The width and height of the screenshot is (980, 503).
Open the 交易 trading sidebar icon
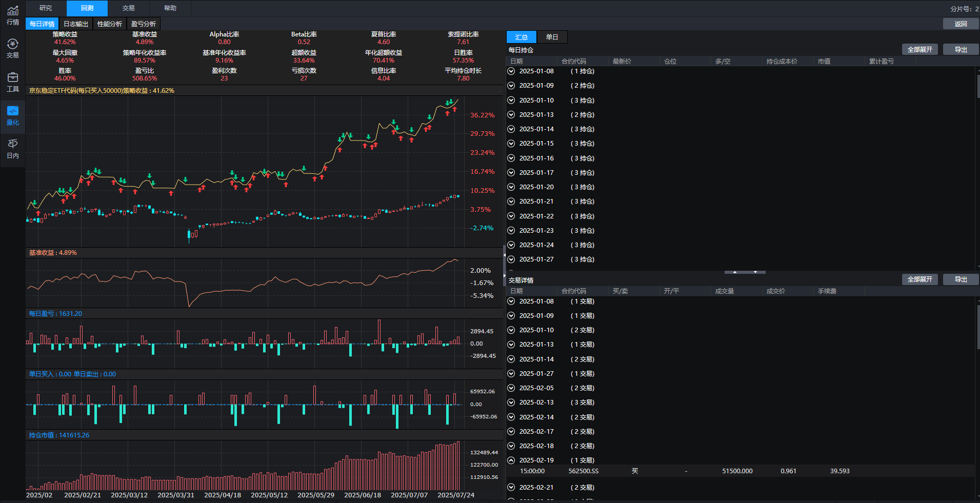click(13, 48)
